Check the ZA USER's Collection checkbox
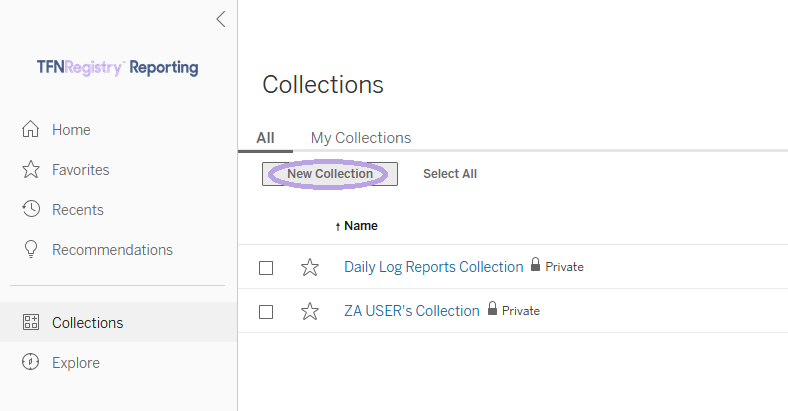Screen dimensions: 788x411 point(266,312)
